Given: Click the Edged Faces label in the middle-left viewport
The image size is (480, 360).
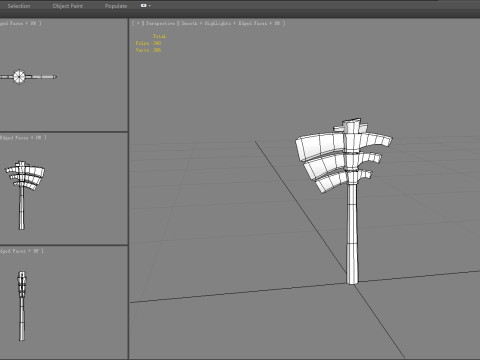Looking at the screenshot, I should pyautogui.click(x=14, y=138).
